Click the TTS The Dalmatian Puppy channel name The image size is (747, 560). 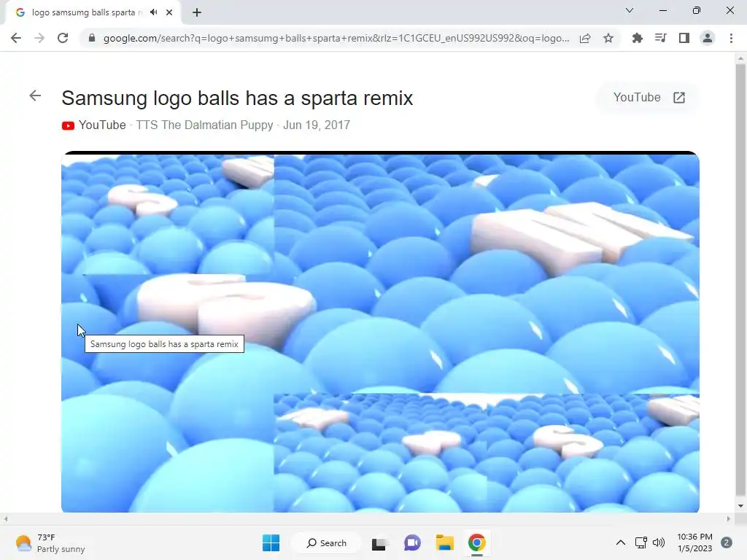(204, 125)
